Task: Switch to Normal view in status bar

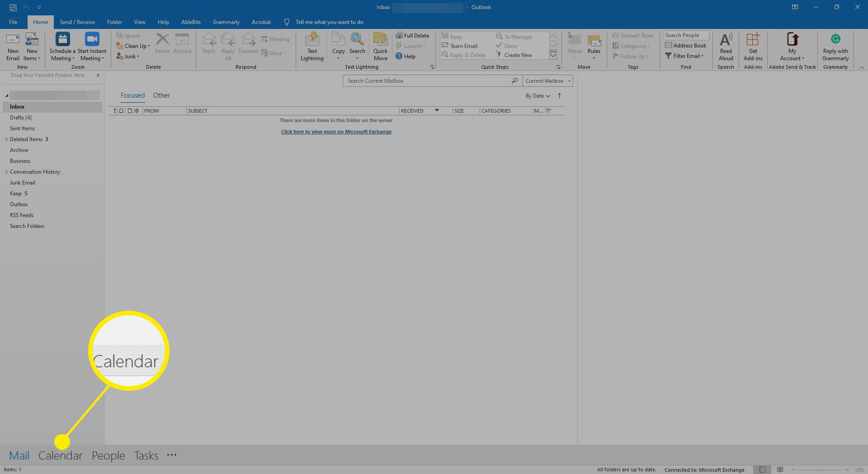Action: 762,469
